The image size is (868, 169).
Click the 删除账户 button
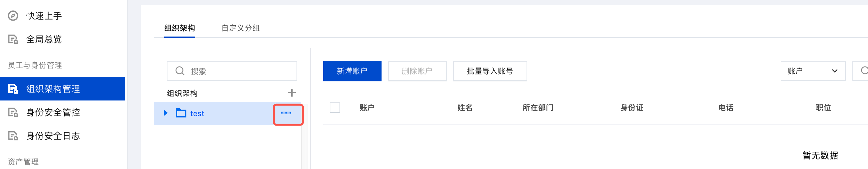pos(417,71)
